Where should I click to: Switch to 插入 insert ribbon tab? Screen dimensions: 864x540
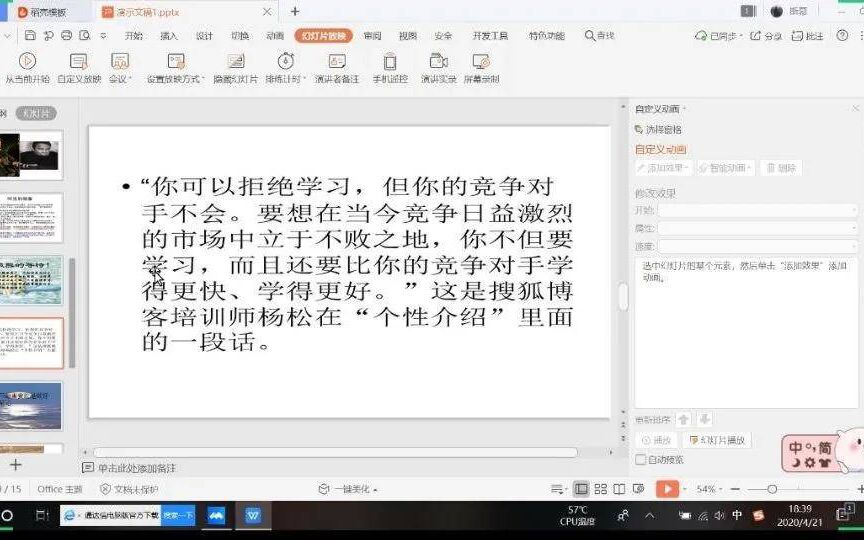(169, 36)
